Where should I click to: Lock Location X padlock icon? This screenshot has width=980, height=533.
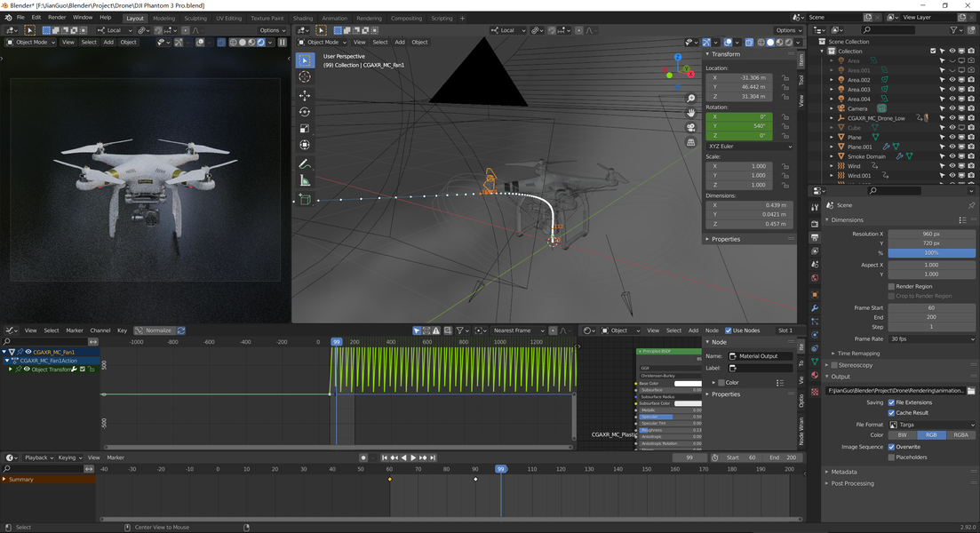click(785, 77)
